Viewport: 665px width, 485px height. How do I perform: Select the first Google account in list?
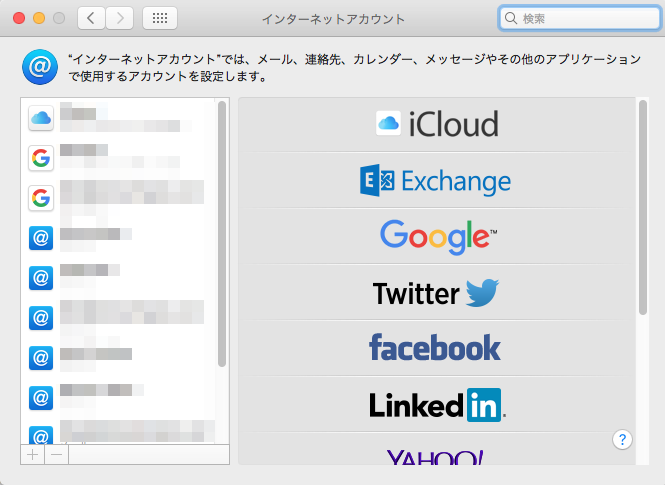tap(120, 157)
